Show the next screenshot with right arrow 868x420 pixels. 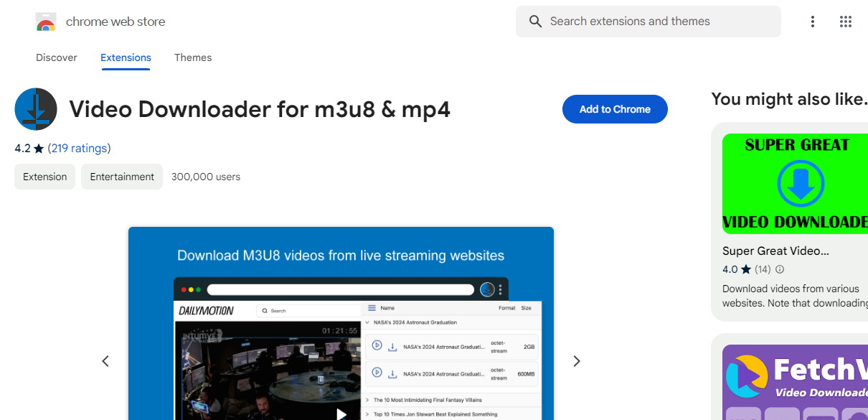coord(577,361)
